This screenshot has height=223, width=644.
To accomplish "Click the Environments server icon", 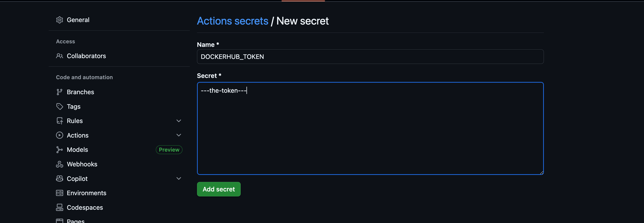I will (59, 193).
